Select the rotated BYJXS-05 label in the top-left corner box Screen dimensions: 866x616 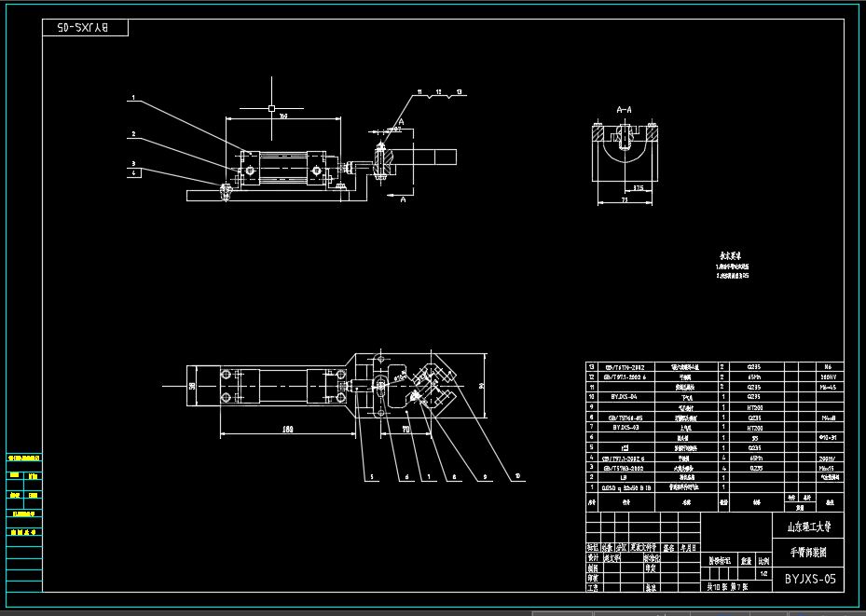tap(83, 28)
